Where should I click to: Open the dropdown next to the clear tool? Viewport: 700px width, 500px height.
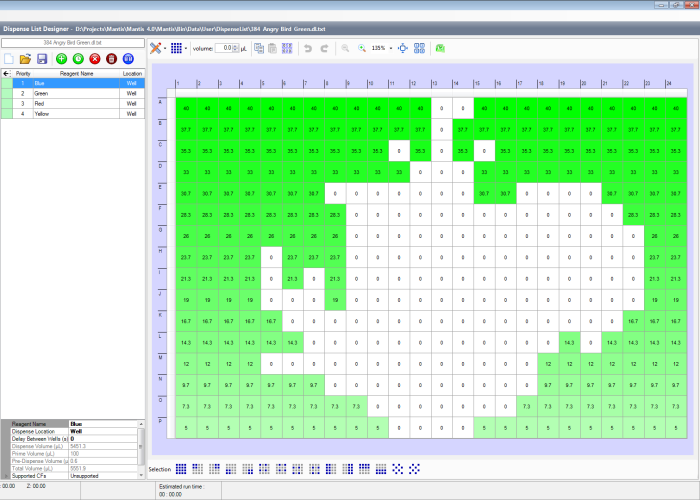165,48
